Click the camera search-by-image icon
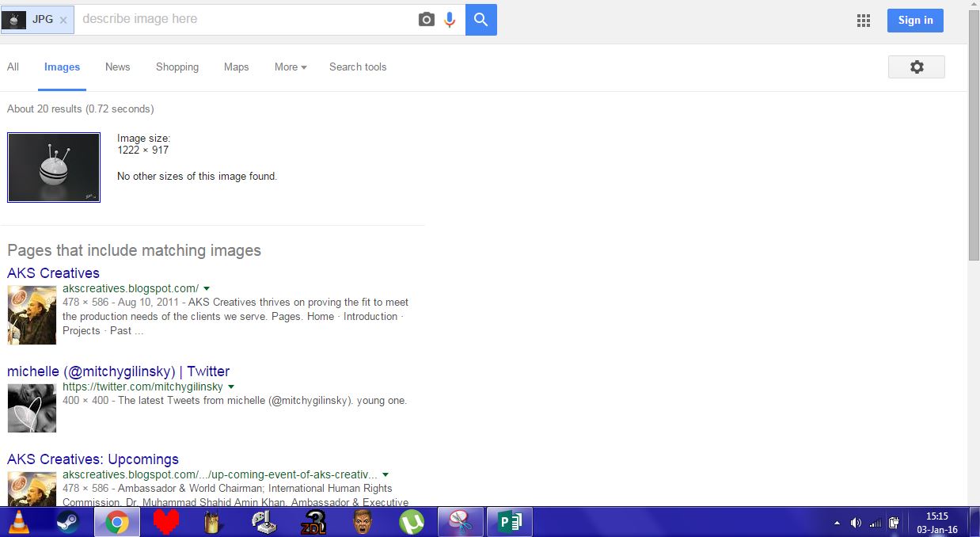This screenshot has height=537, width=980. tap(427, 20)
